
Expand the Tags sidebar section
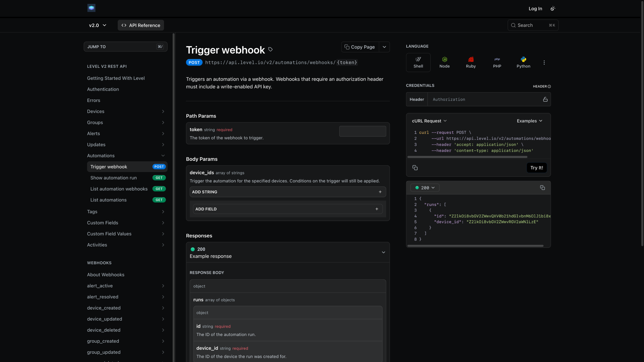(163, 212)
